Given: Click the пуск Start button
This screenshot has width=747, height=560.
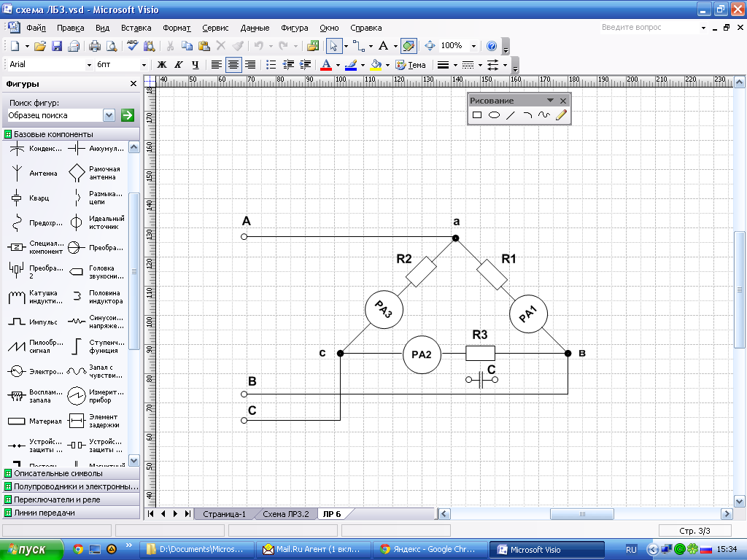Looking at the screenshot, I should (31, 550).
